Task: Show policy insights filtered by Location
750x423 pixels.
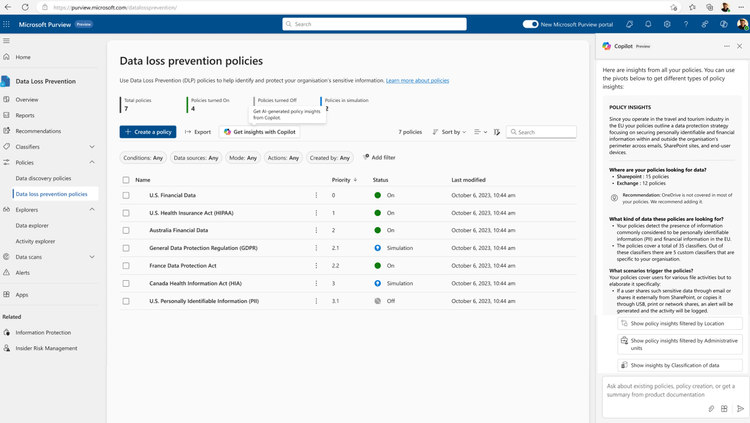Action: [680, 323]
